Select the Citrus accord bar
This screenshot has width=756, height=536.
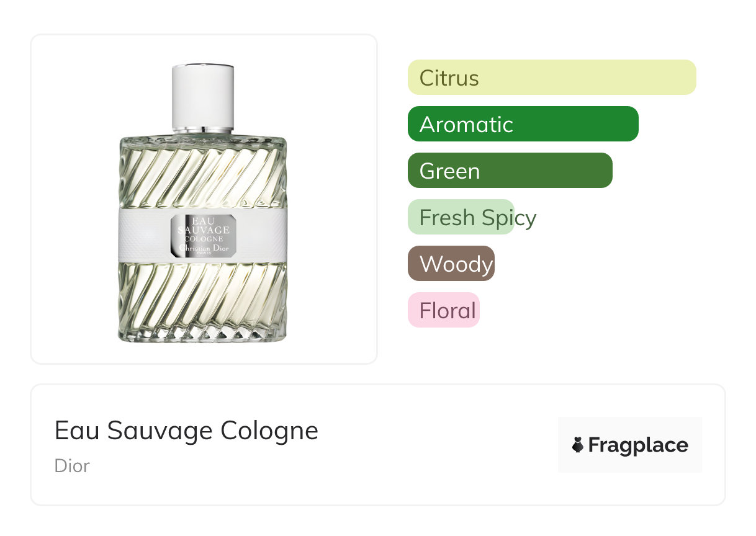click(x=552, y=78)
